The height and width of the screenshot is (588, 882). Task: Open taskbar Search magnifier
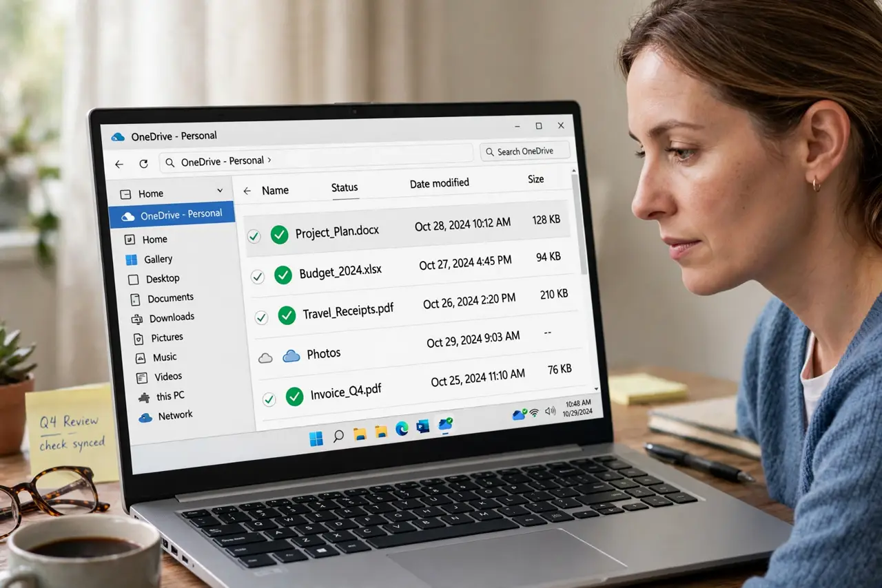pos(338,436)
